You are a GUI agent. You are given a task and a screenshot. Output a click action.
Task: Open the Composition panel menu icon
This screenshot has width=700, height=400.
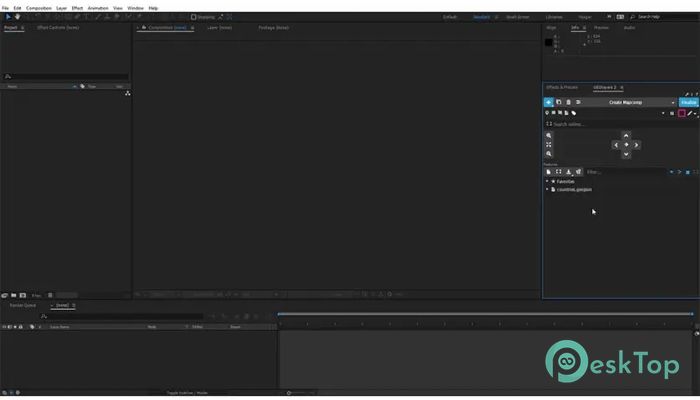pyautogui.click(x=192, y=28)
